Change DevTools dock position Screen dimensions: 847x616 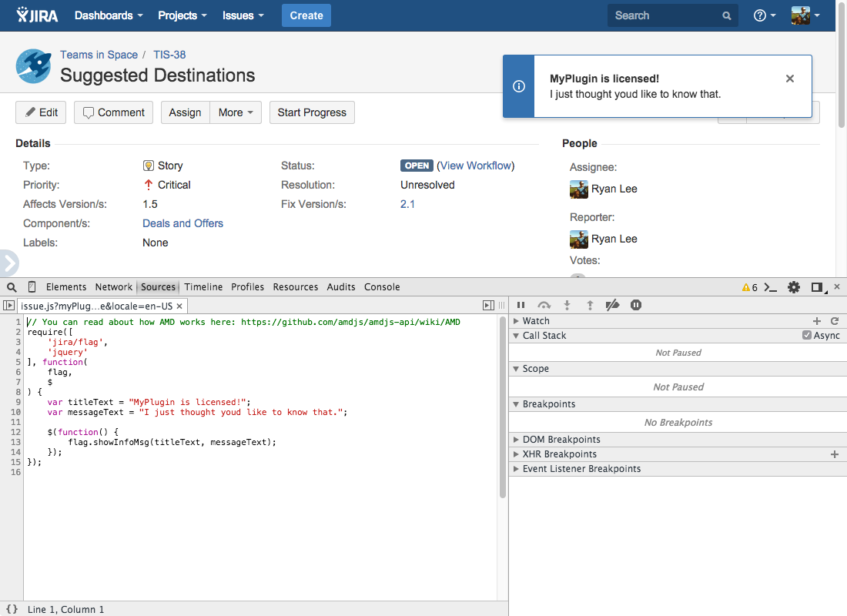(x=817, y=286)
